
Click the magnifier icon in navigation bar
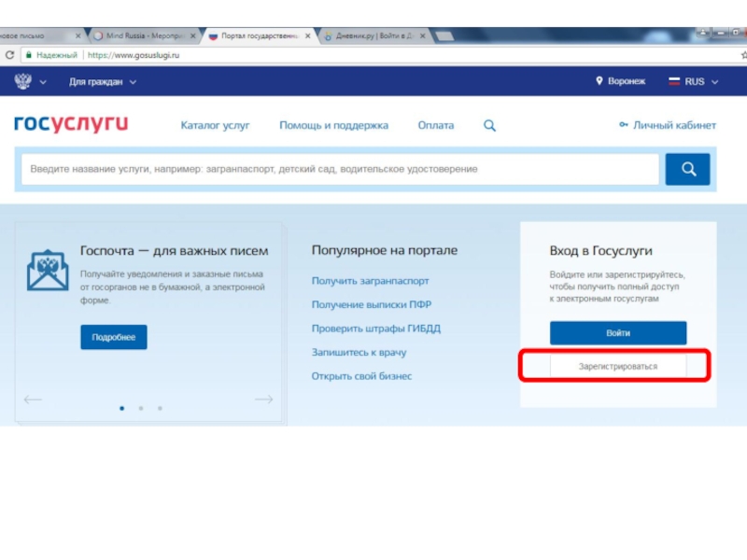coord(489,126)
